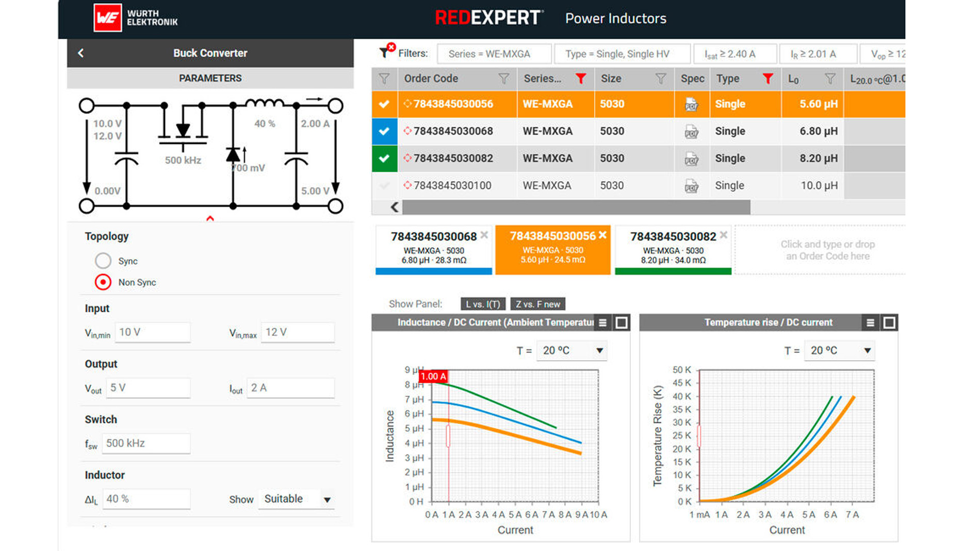This screenshot has height=551, width=980.
Task: Remove 7843845030068 from comparison
Action: click(x=484, y=235)
